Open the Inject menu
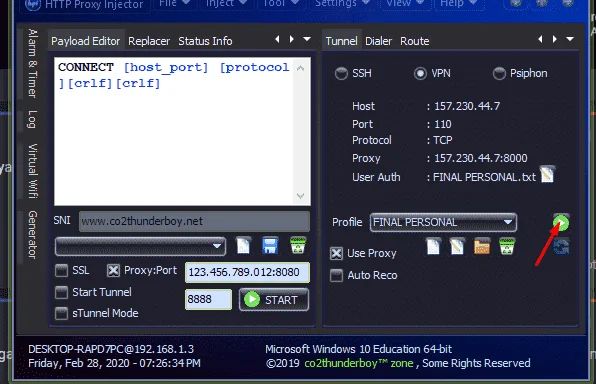The height and width of the screenshot is (384, 596). click(226, 4)
